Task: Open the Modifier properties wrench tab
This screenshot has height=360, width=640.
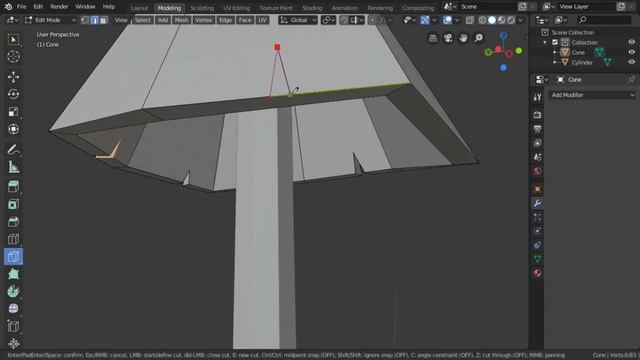Action: click(x=537, y=203)
